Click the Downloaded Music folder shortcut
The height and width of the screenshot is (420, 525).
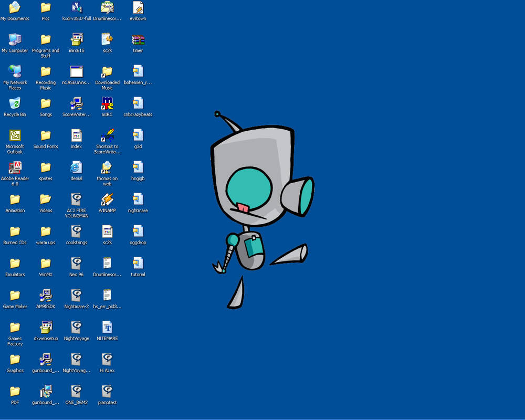coord(107,77)
